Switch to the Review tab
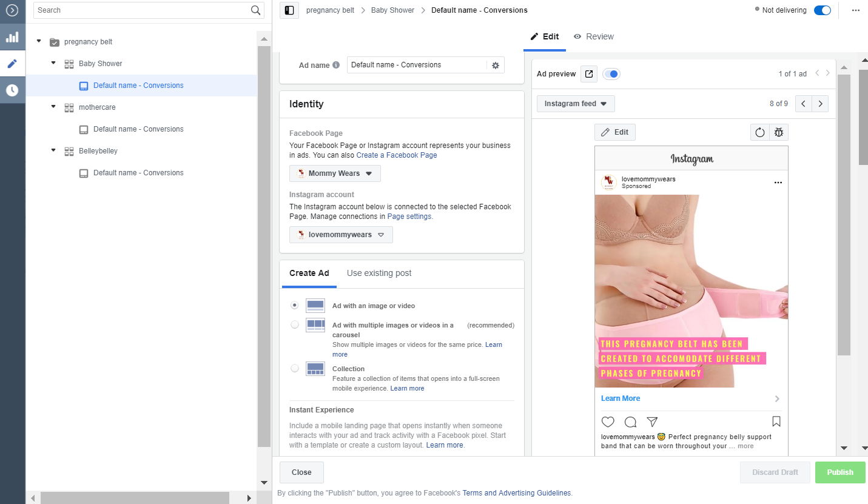 594,36
